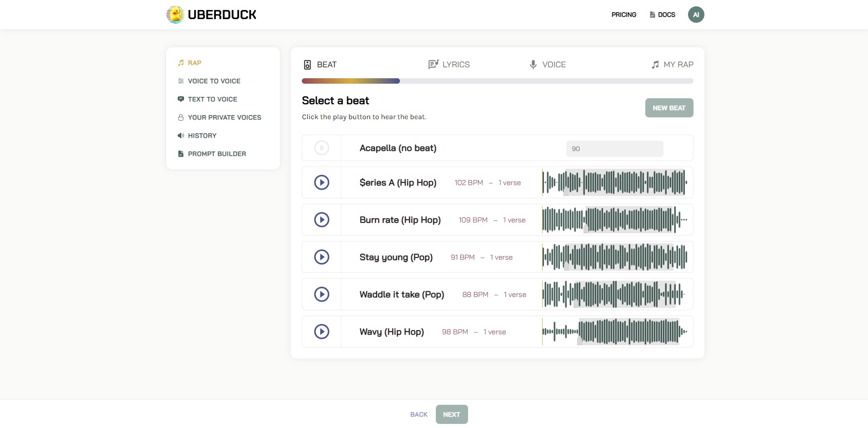868x428 pixels.
Task: Switch to the My Rap step tab
Action: tap(672, 65)
